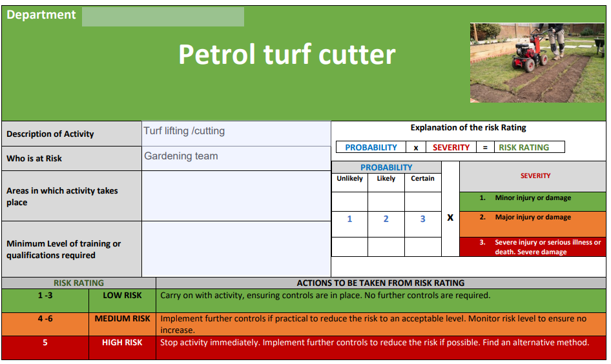Click the 'Petrol turf cutter' title
Image resolution: width=611 pixels, height=364 pixels.
(286, 55)
